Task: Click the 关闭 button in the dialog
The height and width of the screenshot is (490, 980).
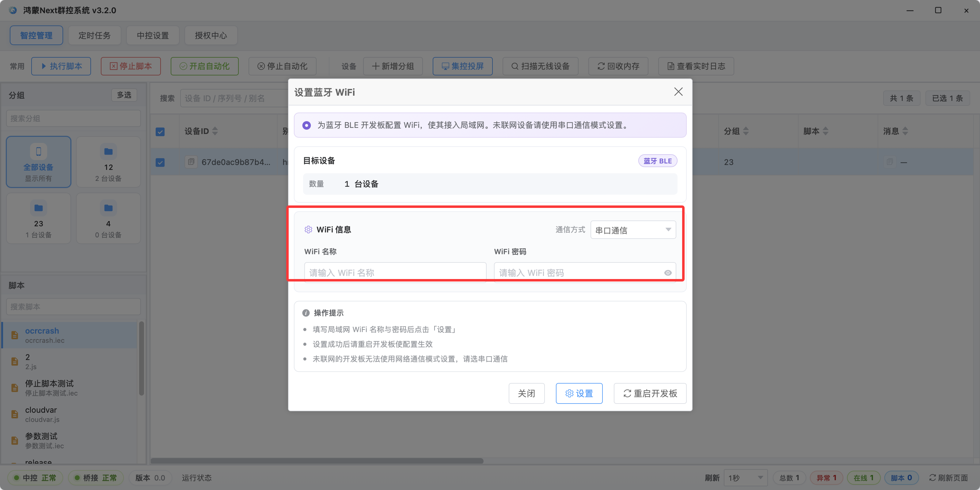Action: (526, 393)
